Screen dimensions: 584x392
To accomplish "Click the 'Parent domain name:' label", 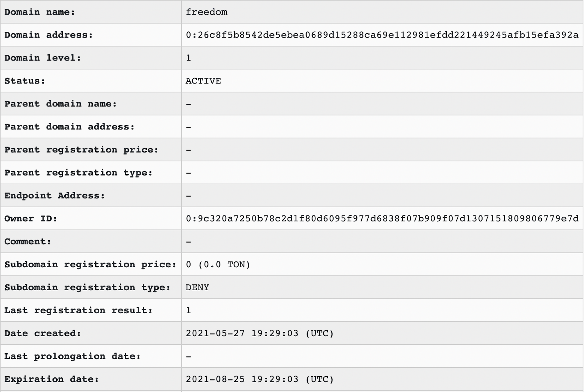I will (61, 104).
